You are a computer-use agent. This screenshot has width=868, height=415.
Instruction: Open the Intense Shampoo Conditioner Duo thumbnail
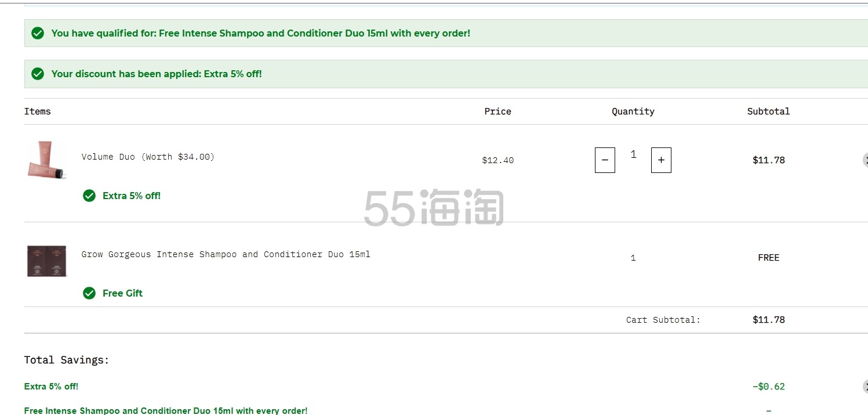[48, 261]
